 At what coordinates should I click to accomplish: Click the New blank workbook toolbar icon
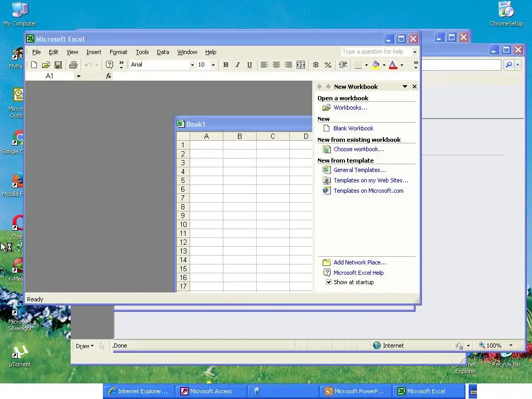(x=34, y=65)
